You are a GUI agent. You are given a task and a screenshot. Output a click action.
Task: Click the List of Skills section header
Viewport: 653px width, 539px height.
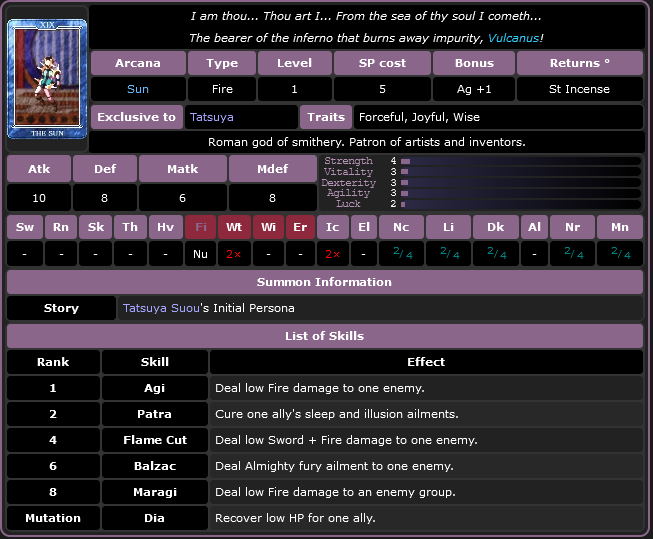point(325,336)
